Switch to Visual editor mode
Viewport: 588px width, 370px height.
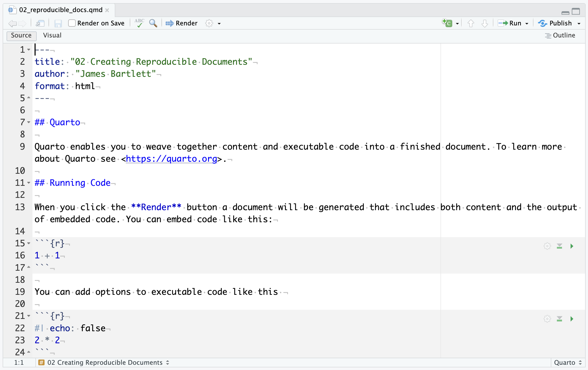pos(52,35)
